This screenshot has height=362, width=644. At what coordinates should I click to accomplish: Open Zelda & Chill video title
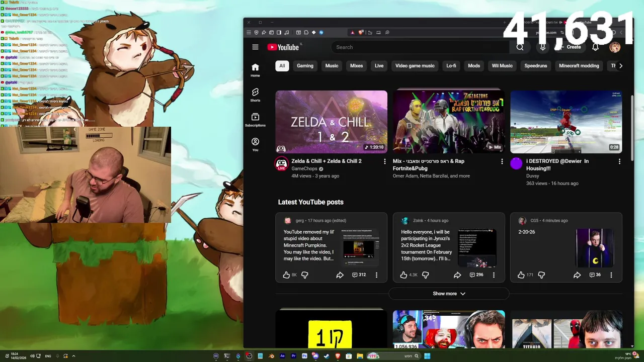(327, 161)
